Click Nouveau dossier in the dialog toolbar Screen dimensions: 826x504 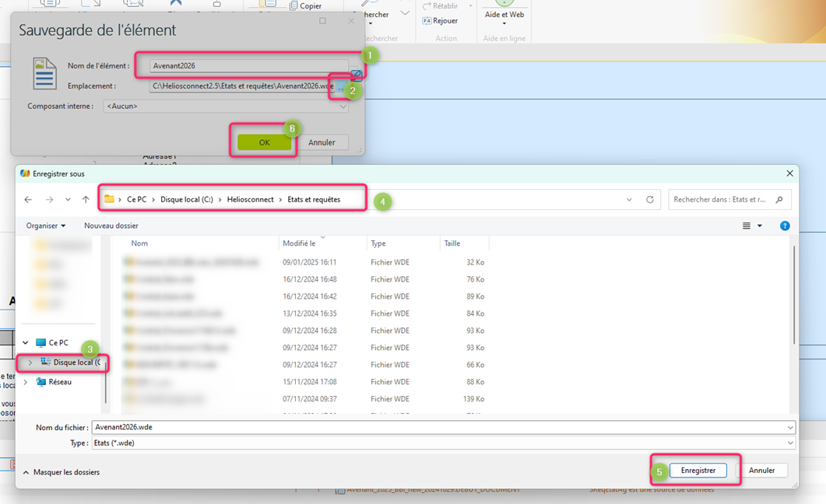111,226
